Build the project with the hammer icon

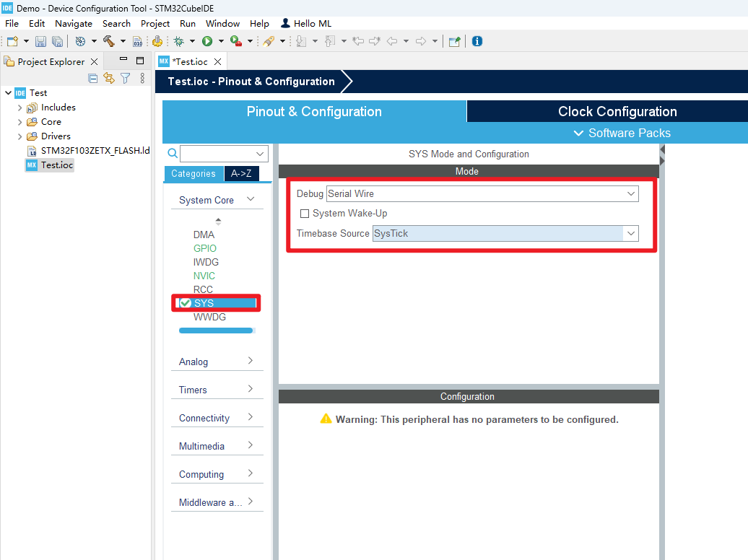pos(109,42)
